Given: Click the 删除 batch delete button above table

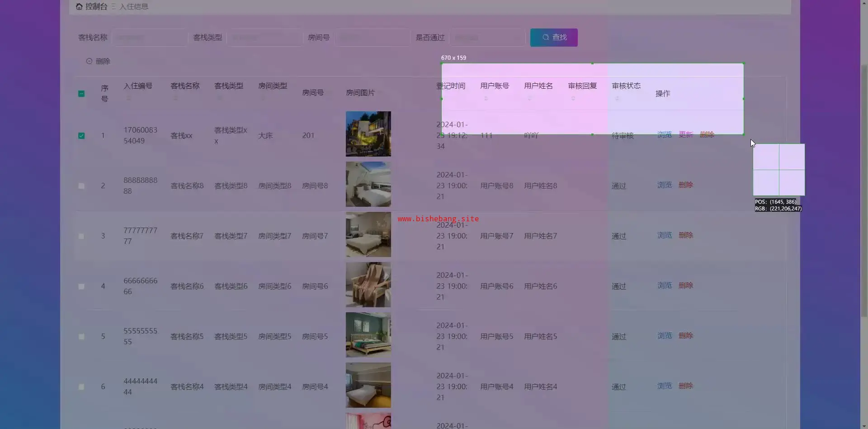Looking at the screenshot, I should coord(98,61).
